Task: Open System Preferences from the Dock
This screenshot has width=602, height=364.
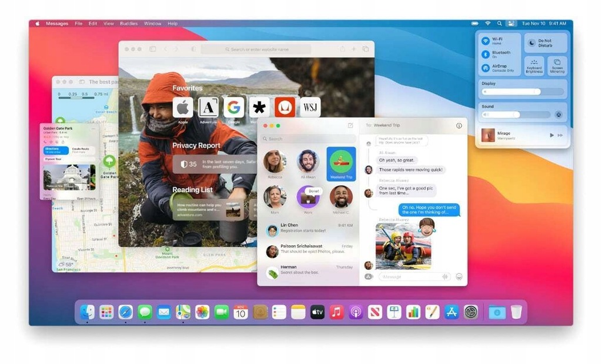Action: click(x=471, y=312)
